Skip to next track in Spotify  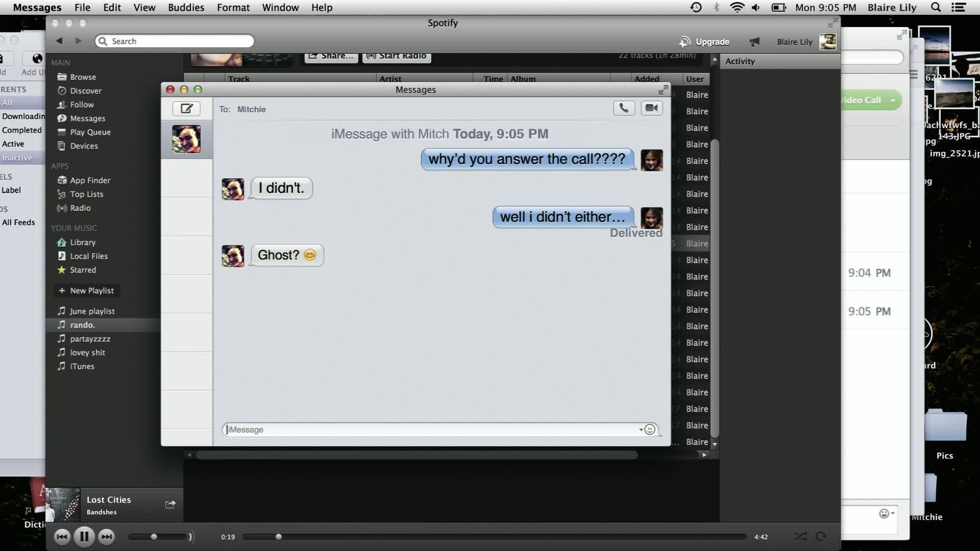[x=107, y=537]
